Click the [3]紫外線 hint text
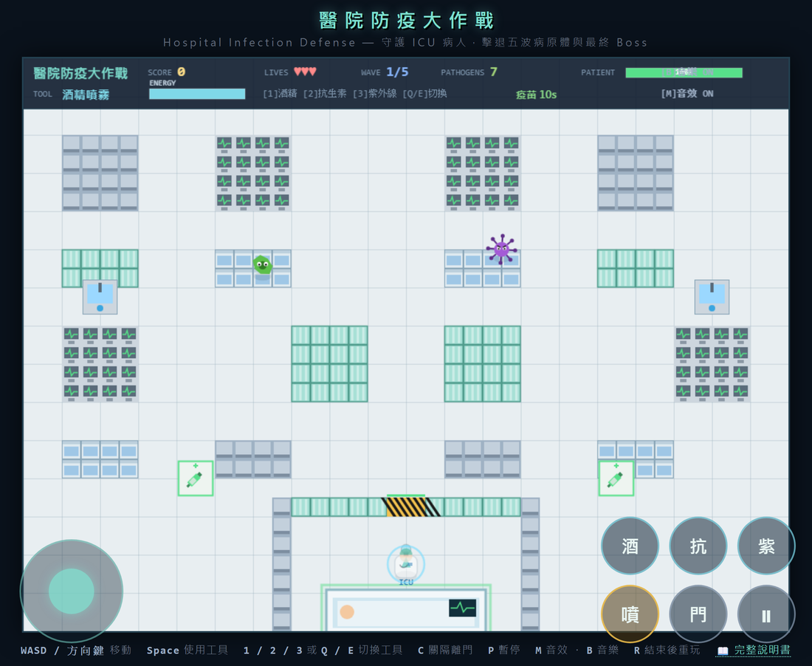The width and height of the screenshot is (812, 666). 375,94
